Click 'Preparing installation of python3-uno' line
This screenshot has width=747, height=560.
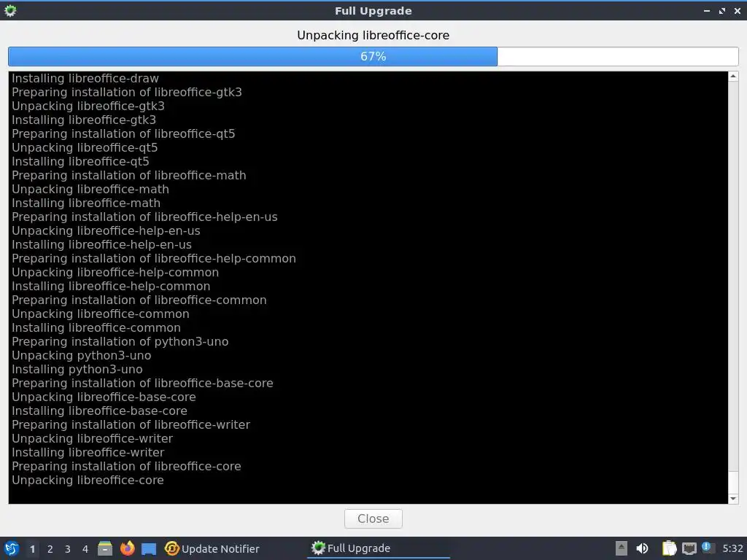(120, 341)
